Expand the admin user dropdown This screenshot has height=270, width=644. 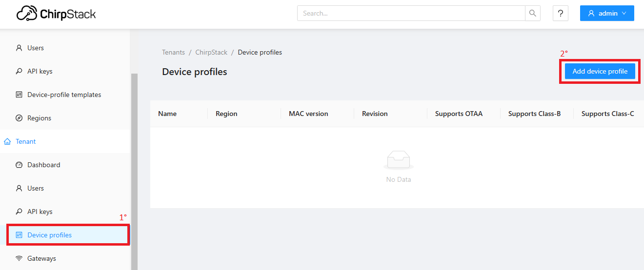pos(607,13)
